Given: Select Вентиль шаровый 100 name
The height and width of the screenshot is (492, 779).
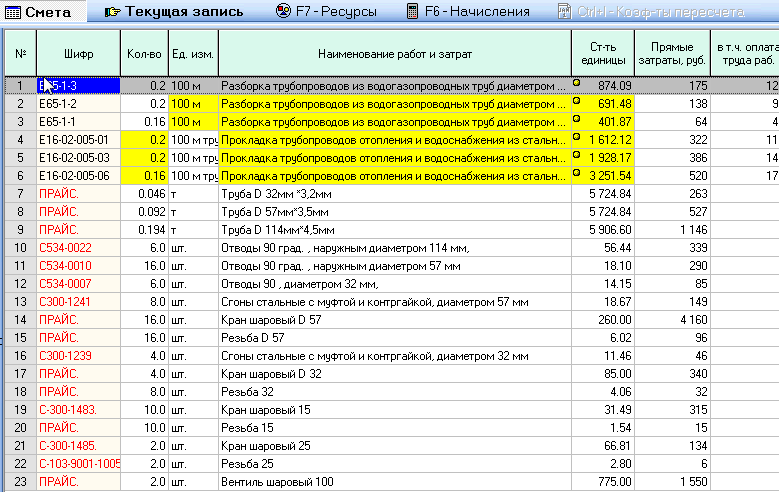Looking at the screenshot, I should pyautogui.click(x=395, y=482).
